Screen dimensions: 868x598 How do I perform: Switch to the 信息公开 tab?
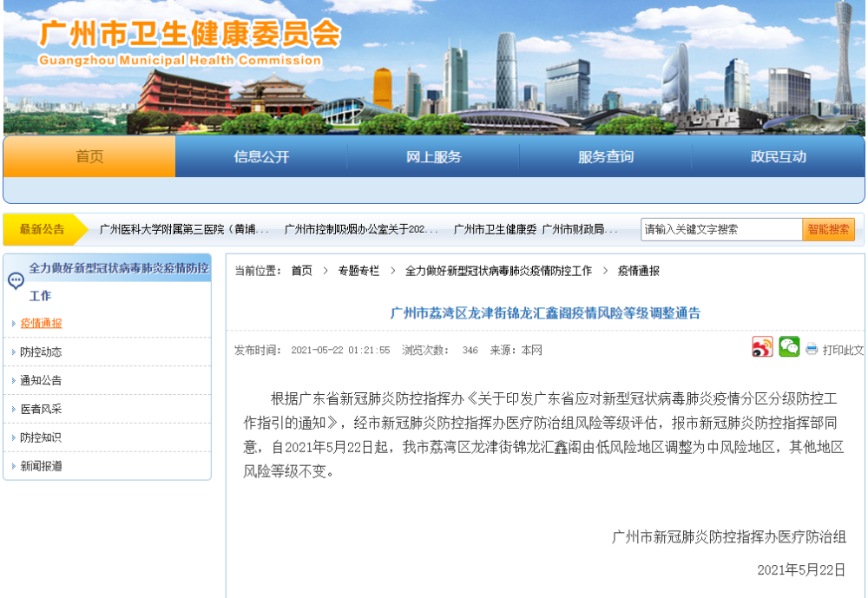261,157
